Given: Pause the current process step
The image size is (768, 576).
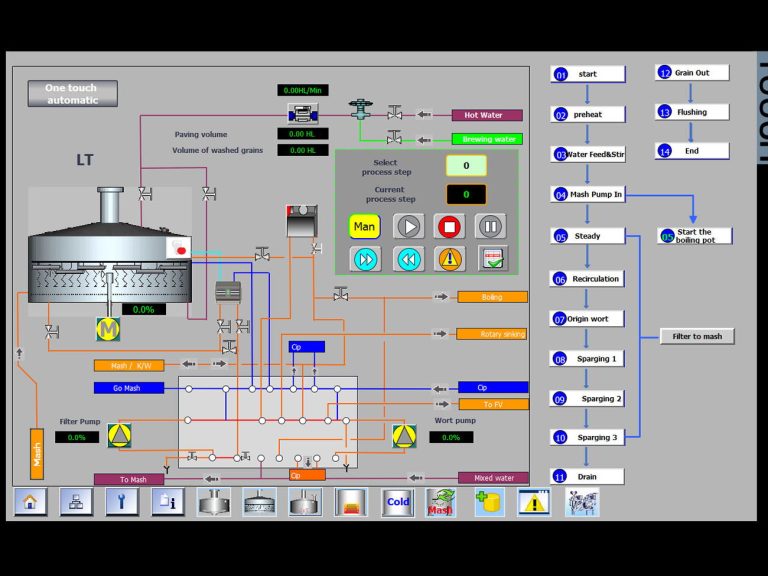Looking at the screenshot, I should point(491,226).
